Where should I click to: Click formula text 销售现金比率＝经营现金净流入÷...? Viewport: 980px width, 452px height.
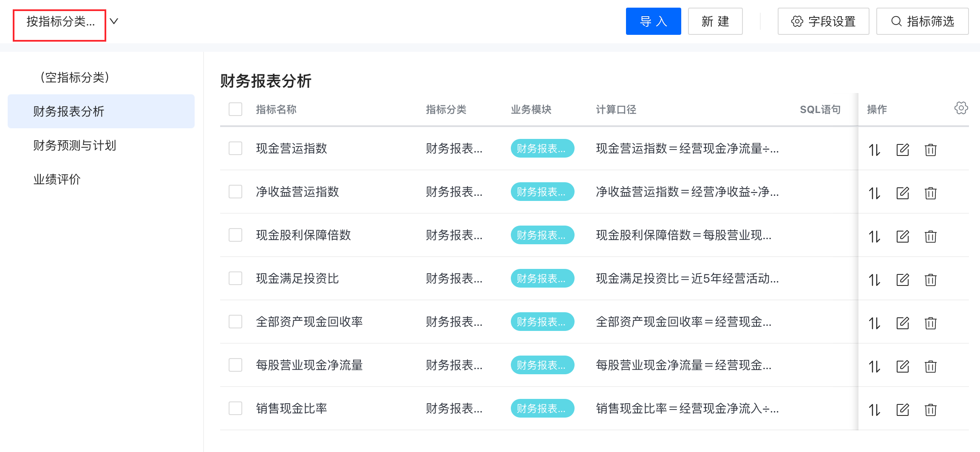point(687,408)
